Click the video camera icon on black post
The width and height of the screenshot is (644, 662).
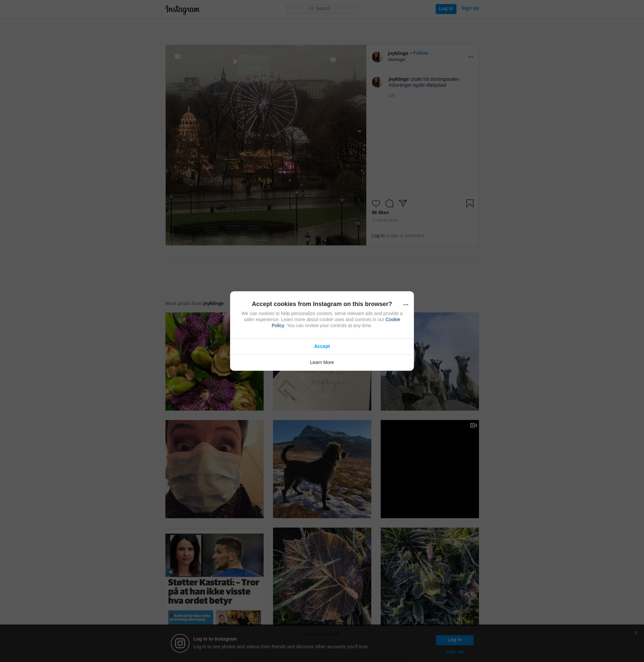(x=473, y=425)
